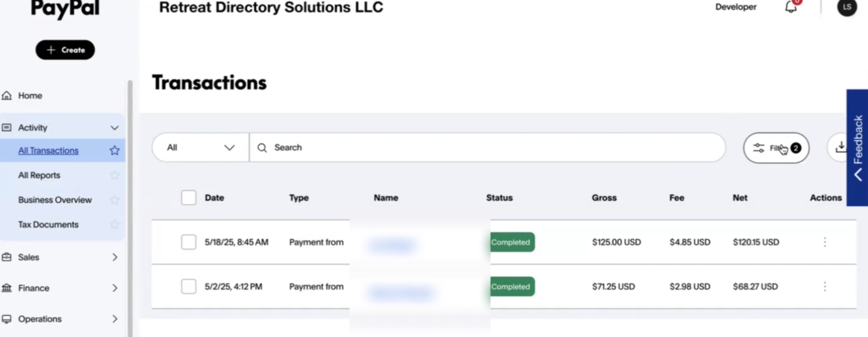
Task: Click the Completed status on 5/2/25 row
Action: coord(512,287)
